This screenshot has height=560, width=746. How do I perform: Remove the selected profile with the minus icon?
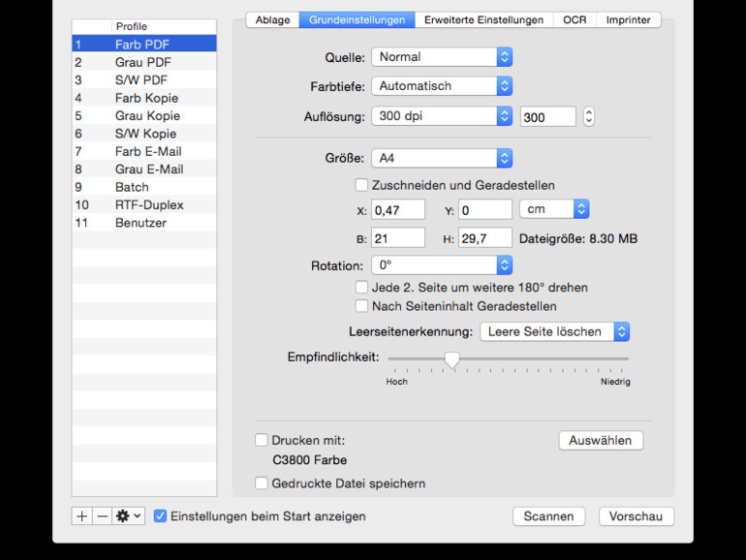click(x=102, y=516)
